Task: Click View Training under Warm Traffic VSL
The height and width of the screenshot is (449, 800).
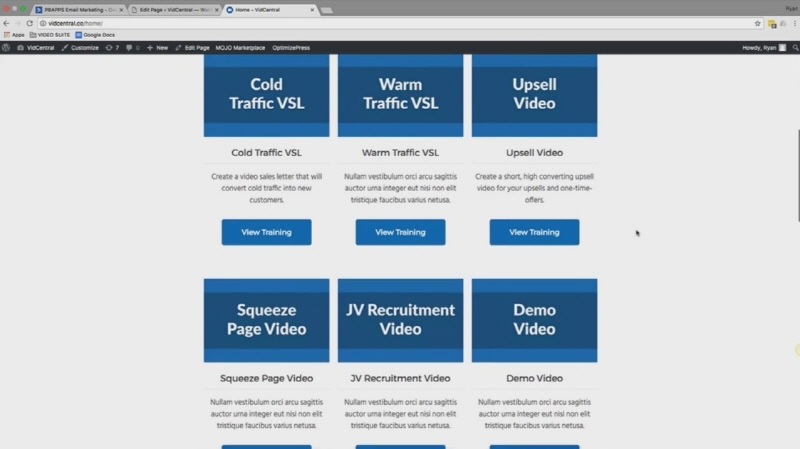Action: (401, 232)
